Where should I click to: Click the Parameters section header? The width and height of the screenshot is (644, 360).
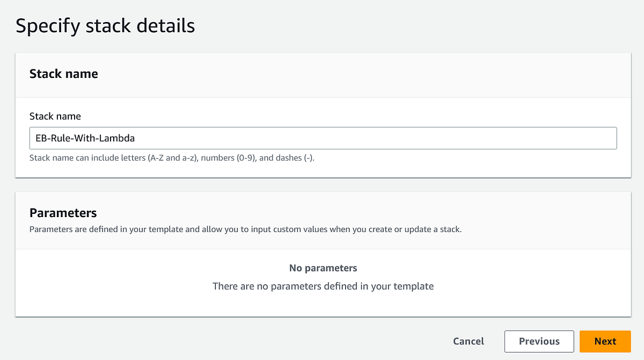[x=63, y=213]
